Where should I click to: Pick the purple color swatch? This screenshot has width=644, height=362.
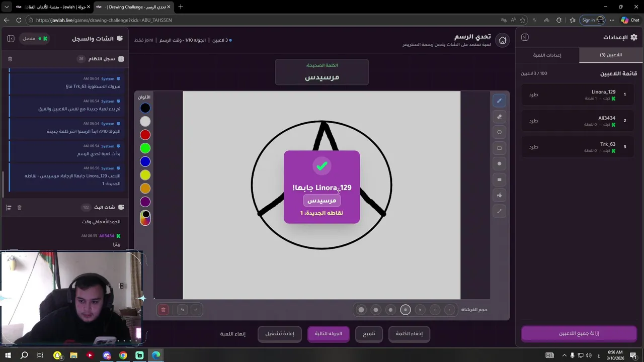tap(145, 202)
